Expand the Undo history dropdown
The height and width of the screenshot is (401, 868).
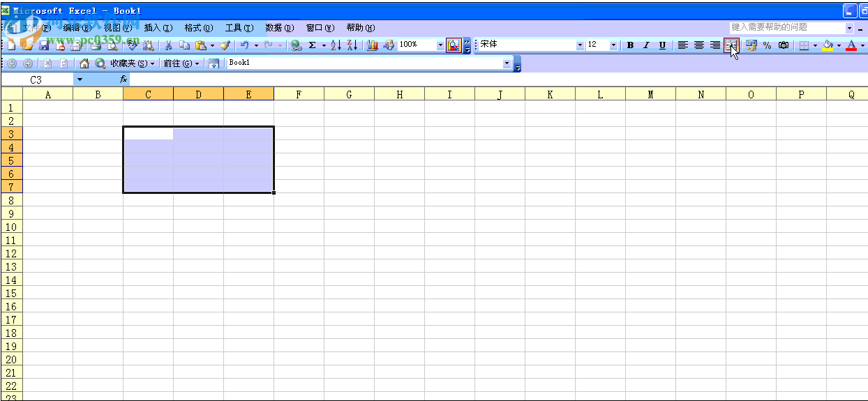point(256,45)
